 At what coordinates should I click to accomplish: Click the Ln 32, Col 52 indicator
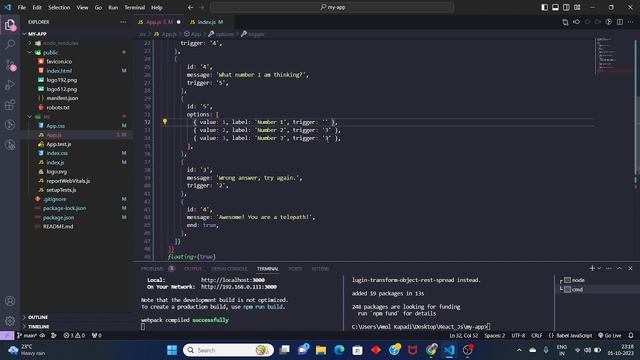[x=463, y=336]
